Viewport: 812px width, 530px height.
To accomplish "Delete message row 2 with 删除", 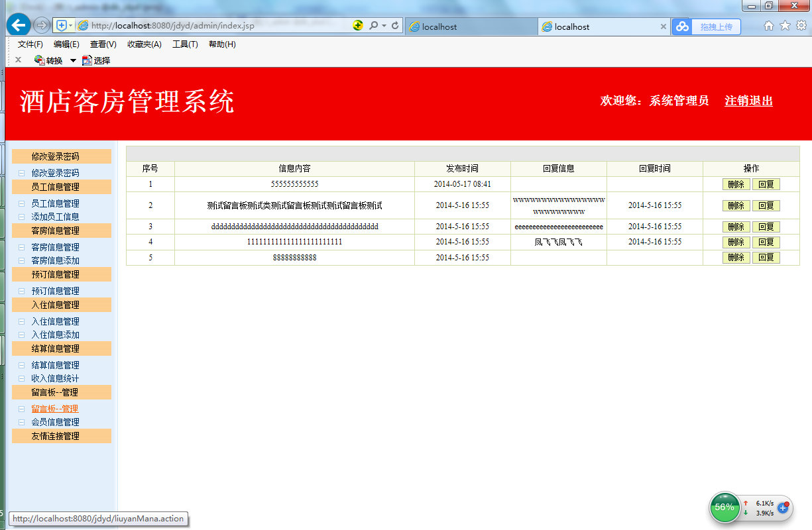I will click(x=736, y=205).
